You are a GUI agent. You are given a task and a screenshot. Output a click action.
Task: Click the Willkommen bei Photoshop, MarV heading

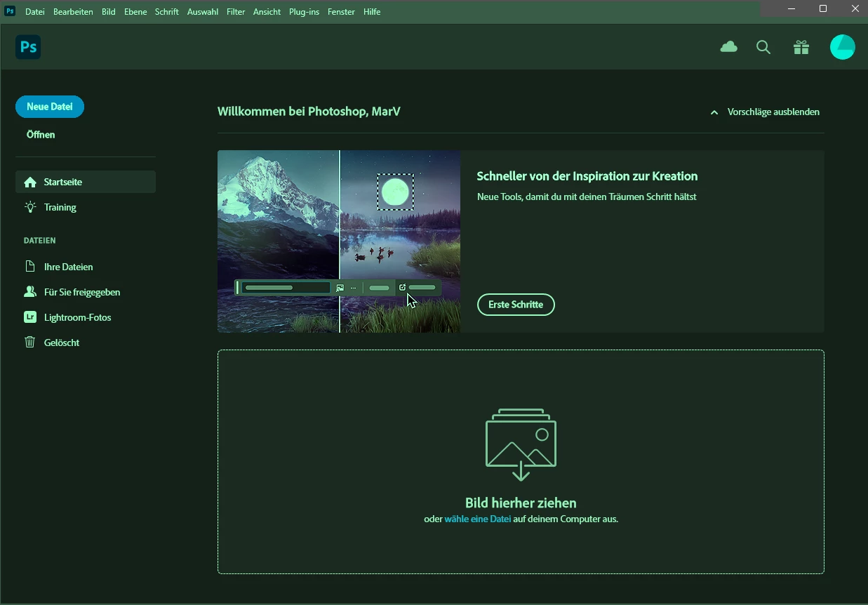point(309,112)
